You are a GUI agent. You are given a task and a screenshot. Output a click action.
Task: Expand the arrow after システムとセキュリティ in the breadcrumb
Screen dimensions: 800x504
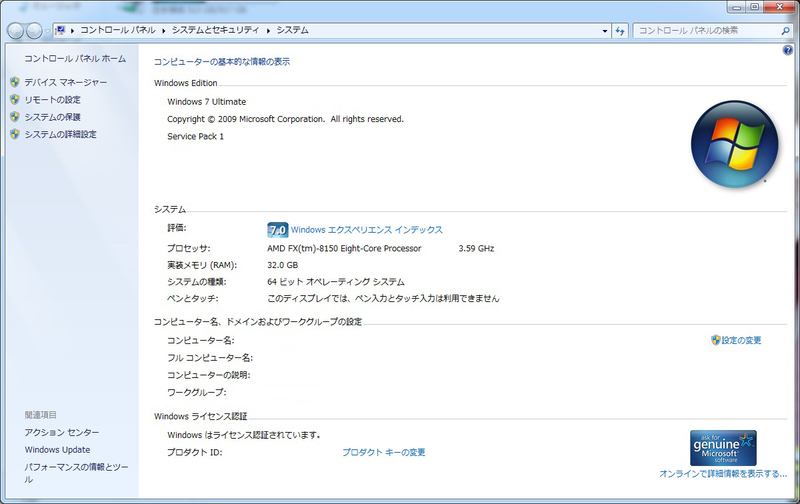268,31
